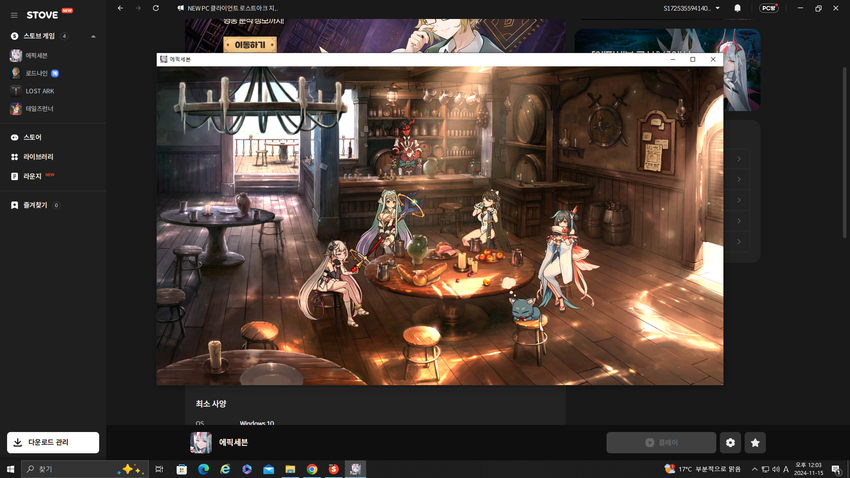850x478 pixels.
Task: Expand the fourth chevron row in right panel
Action: 738,221
